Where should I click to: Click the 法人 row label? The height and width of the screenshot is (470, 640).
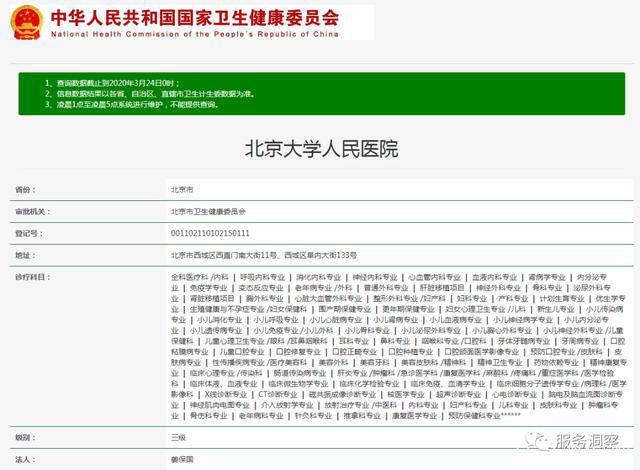pyautogui.click(x=24, y=459)
